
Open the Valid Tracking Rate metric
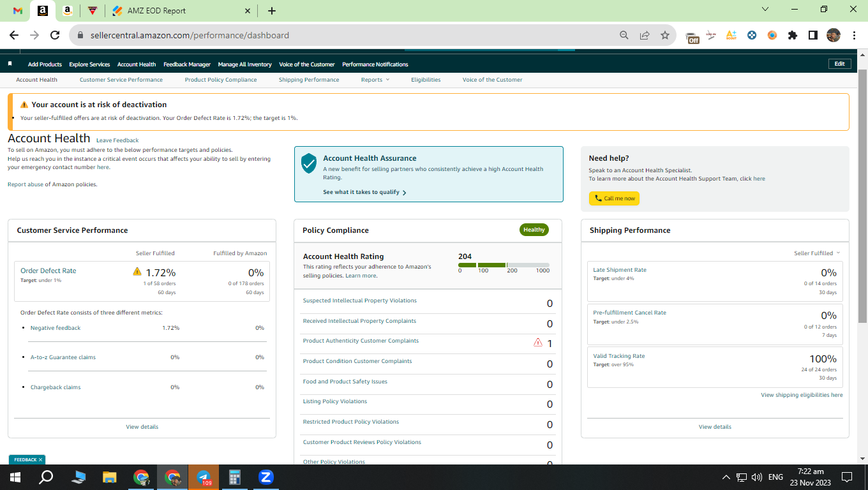(619, 356)
